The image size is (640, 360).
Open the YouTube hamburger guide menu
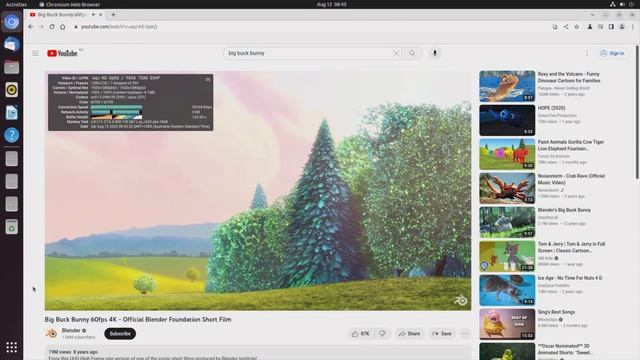click(x=36, y=53)
